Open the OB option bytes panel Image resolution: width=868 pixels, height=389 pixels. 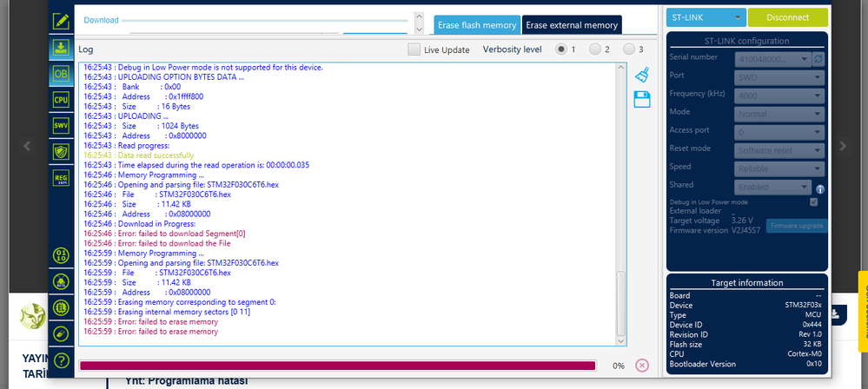point(61,74)
